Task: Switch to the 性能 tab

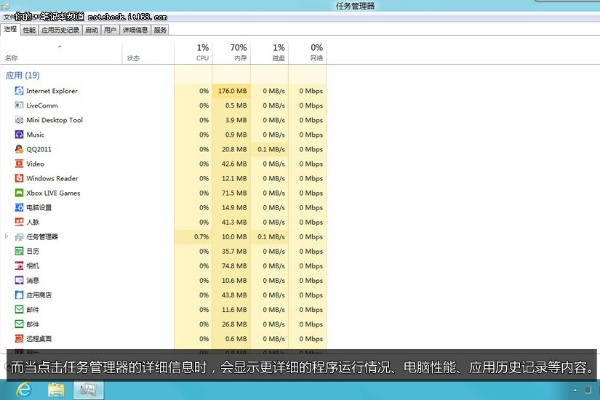Action: [29, 30]
